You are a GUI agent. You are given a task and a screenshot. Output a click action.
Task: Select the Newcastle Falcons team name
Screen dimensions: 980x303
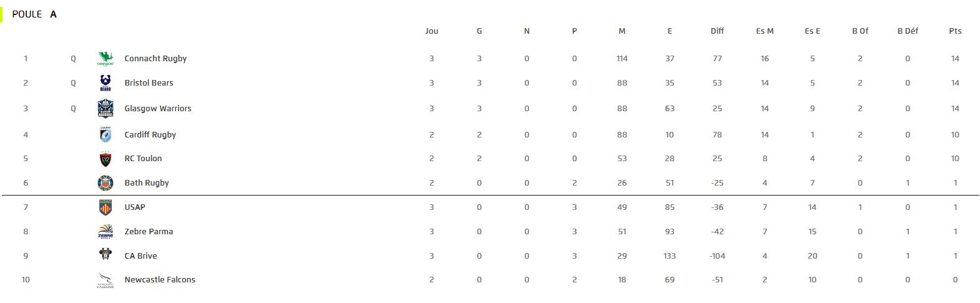pos(160,280)
